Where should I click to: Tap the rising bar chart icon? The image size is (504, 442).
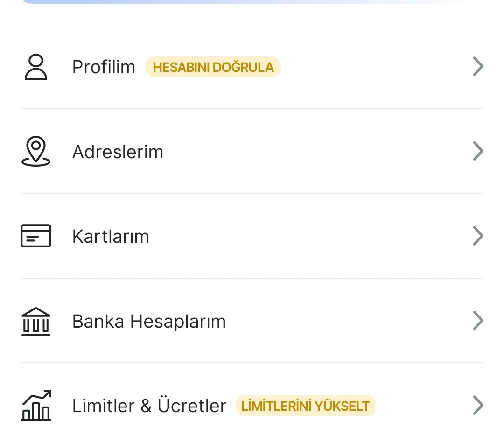36,405
